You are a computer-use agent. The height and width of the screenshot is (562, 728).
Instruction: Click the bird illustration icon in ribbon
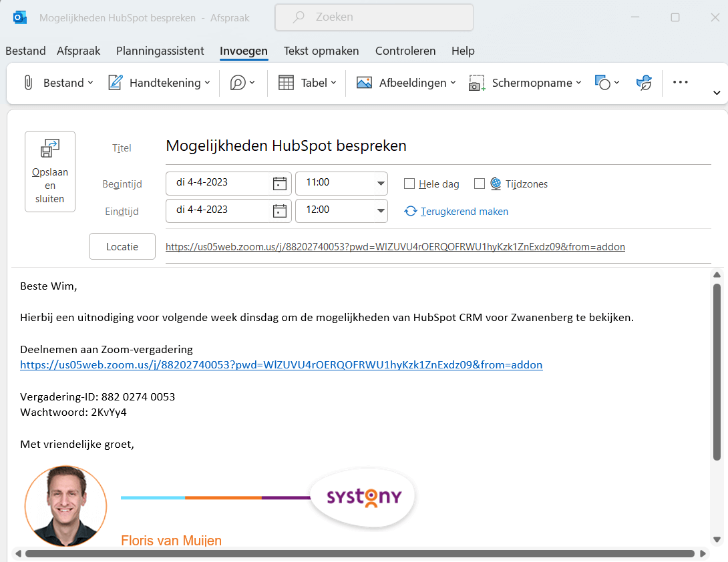[x=644, y=83]
